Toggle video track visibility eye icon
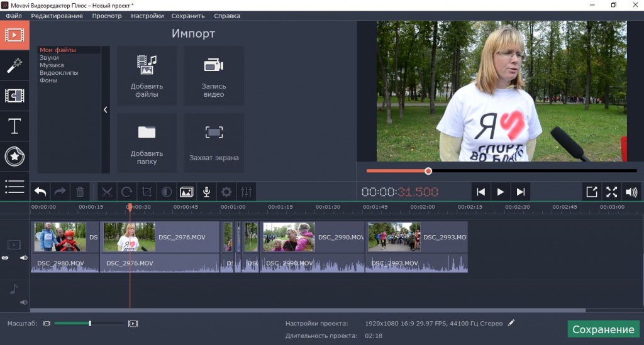Viewport: 644px width, 345px height. pos(5,258)
